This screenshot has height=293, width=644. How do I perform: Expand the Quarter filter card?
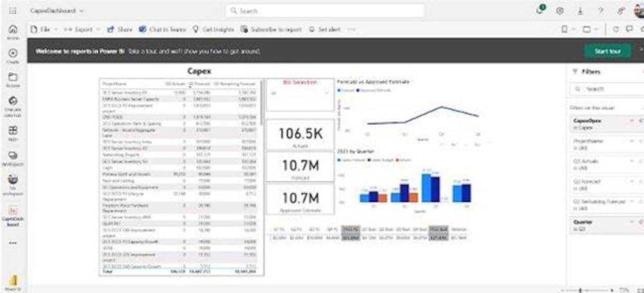632,222
